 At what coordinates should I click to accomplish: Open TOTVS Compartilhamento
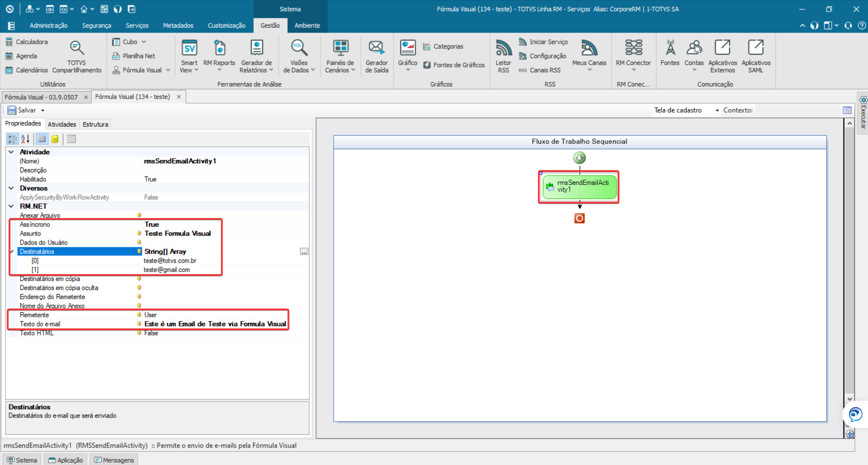point(77,57)
